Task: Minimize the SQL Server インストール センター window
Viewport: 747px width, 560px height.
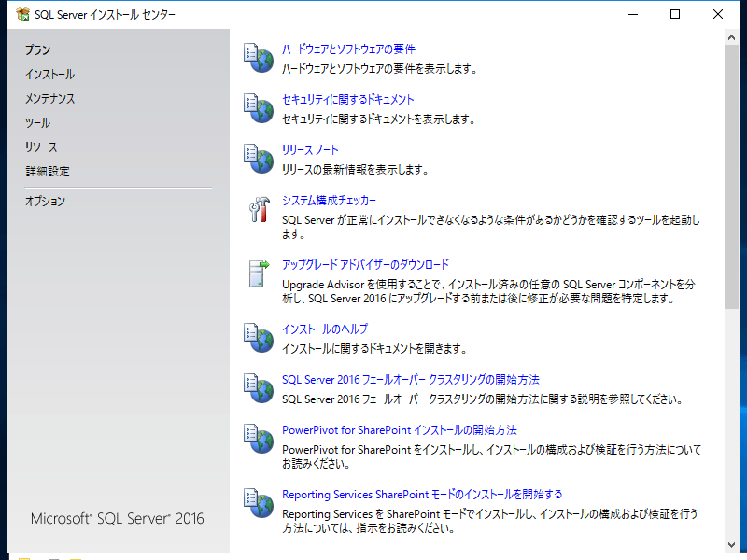Action: point(633,14)
